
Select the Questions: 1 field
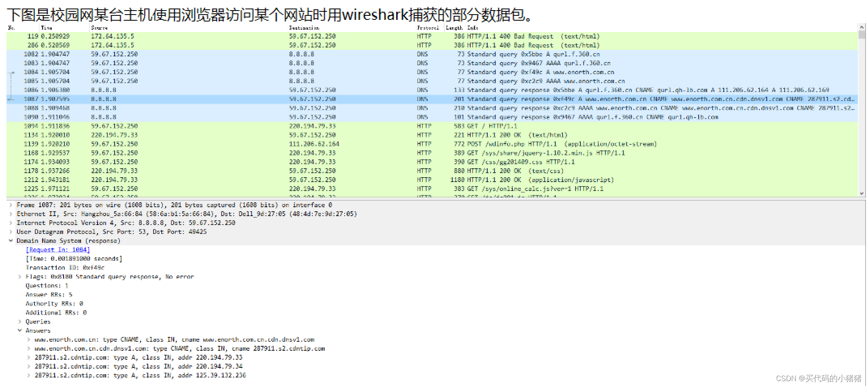[x=47, y=286]
